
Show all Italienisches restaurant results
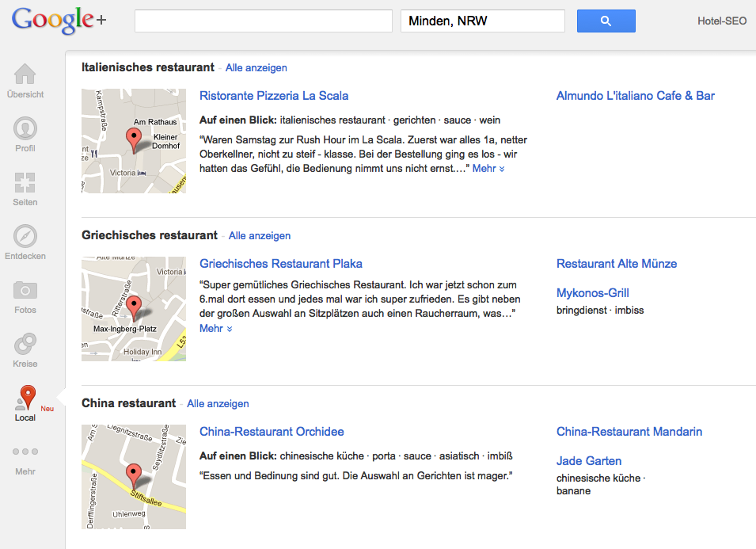pyautogui.click(x=256, y=68)
